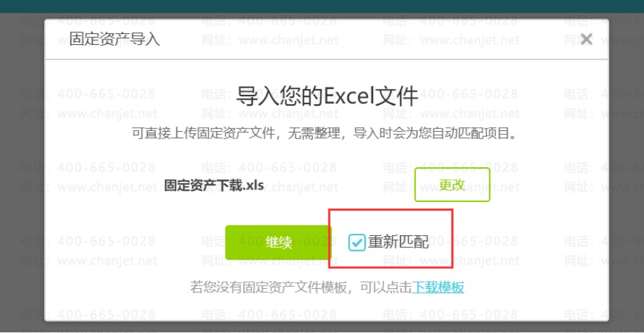The width and height of the screenshot is (644, 333).
Task: Replace the uploaded xls using 更改
Action: point(452,185)
